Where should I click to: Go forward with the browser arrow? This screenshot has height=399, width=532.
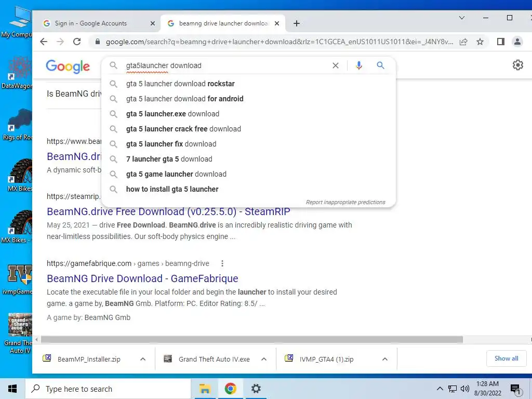[60, 42]
